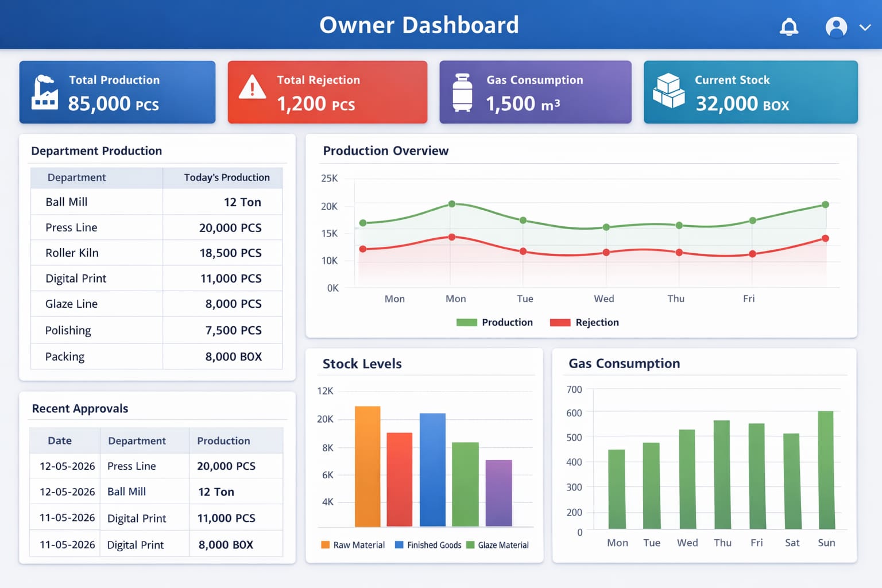Click the Recent Approvals panel heading
Viewport: 882px width, 588px height.
click(x=80, y=409)
